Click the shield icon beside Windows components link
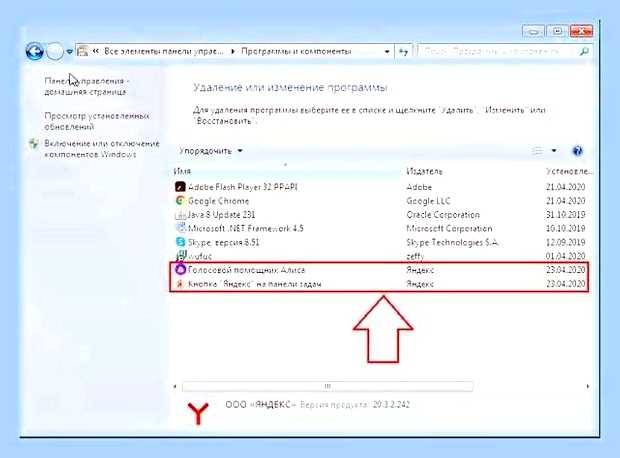620x458 pixels. tap(34, 144)
